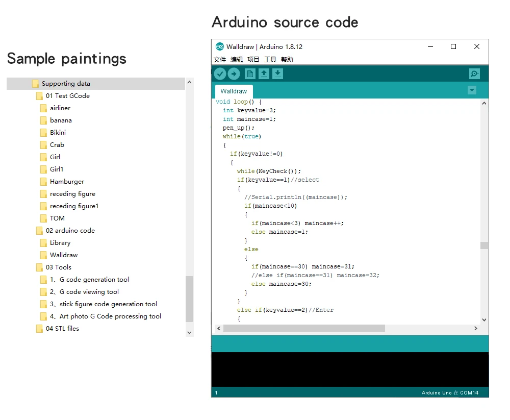
Task: Open the 文件 menu
Action: 220,60
